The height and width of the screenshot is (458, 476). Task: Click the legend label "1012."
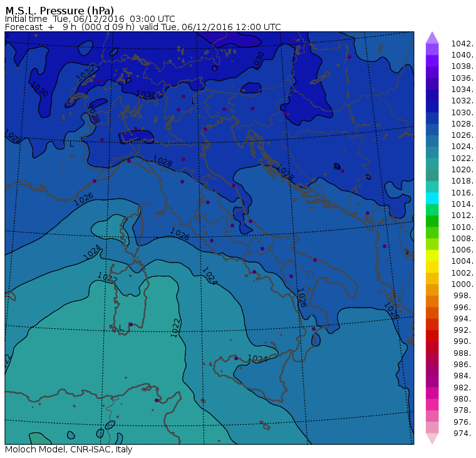tap(462, 216)
